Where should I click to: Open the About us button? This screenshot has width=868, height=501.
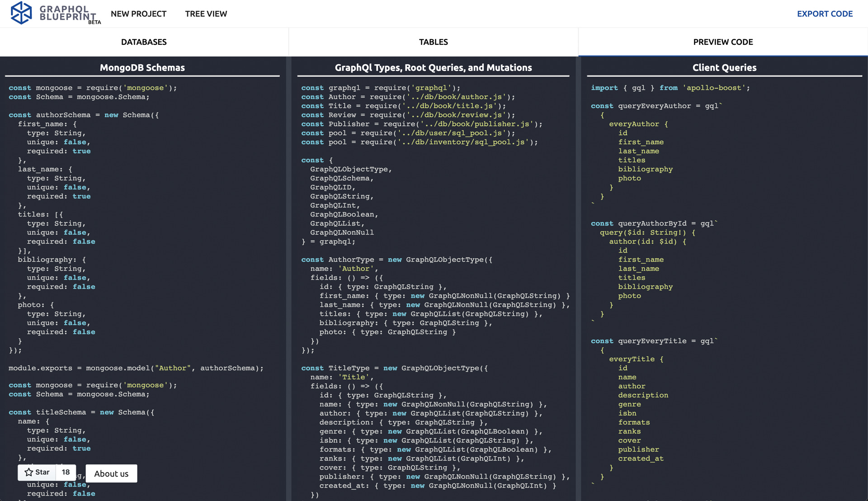[x=111, y=473]
